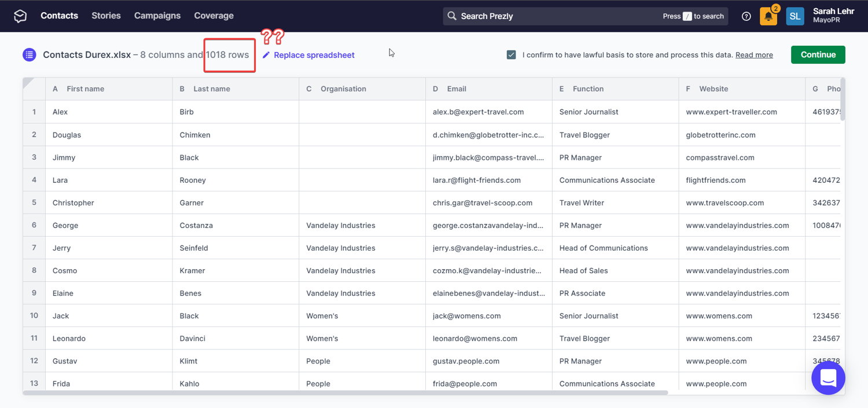Viewport: 868px width, 408px height.
Task: Open the Stories tab
Action: click(x=106, y=16)
